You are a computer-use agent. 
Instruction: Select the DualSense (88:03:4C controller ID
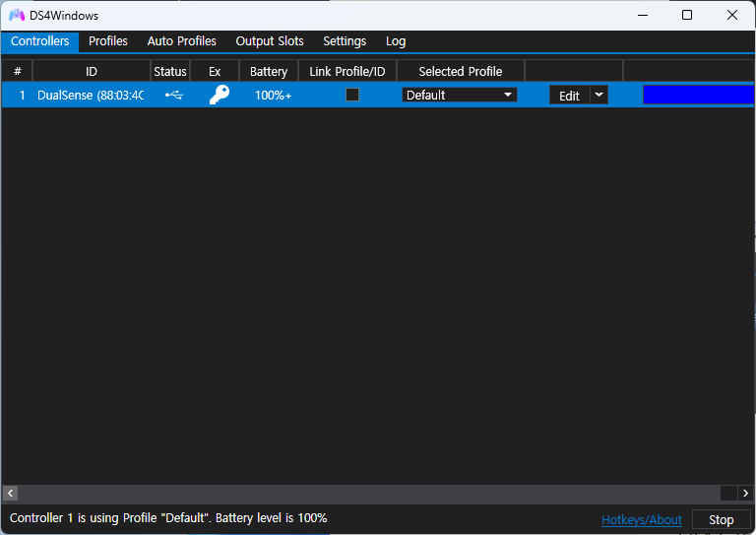(91, 95)
